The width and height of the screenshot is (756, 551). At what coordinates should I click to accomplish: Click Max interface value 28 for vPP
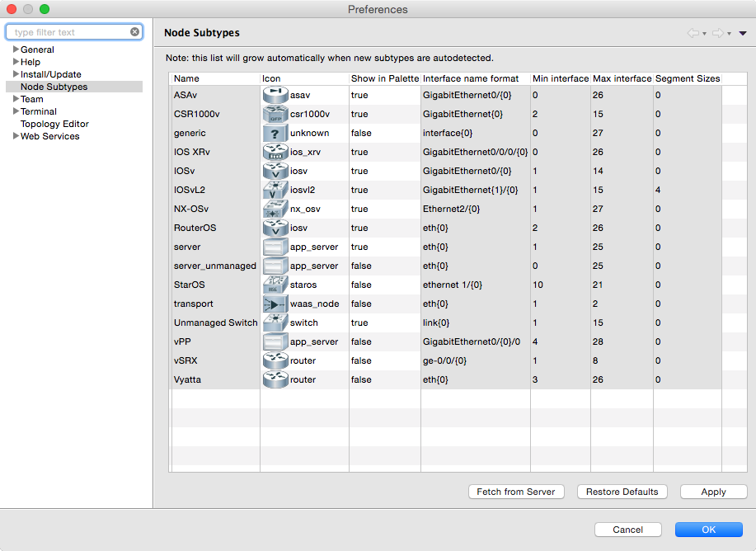pyautogui.click(x=598, y=341)
